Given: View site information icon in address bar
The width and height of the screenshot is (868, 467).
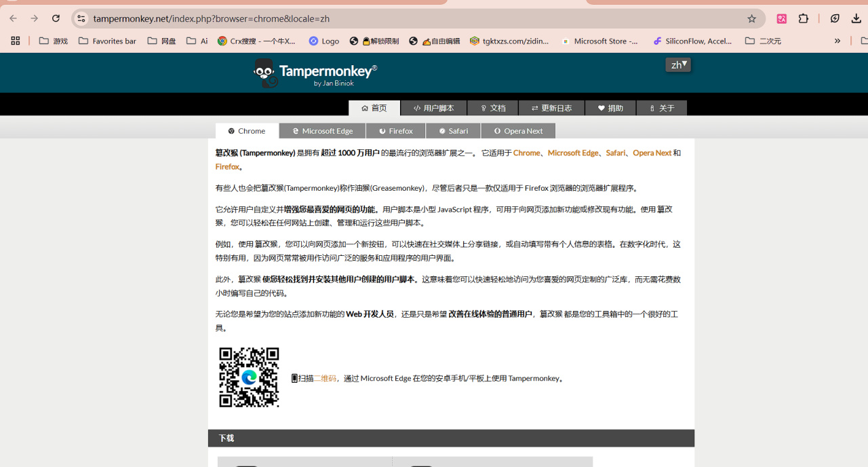Looking at the screenshot, I should (x=81, y=18).
